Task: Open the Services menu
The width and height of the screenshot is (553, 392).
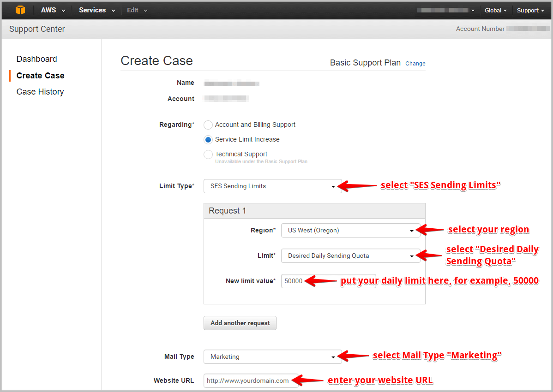Action: pyautogui.click(x=97, y=10)
